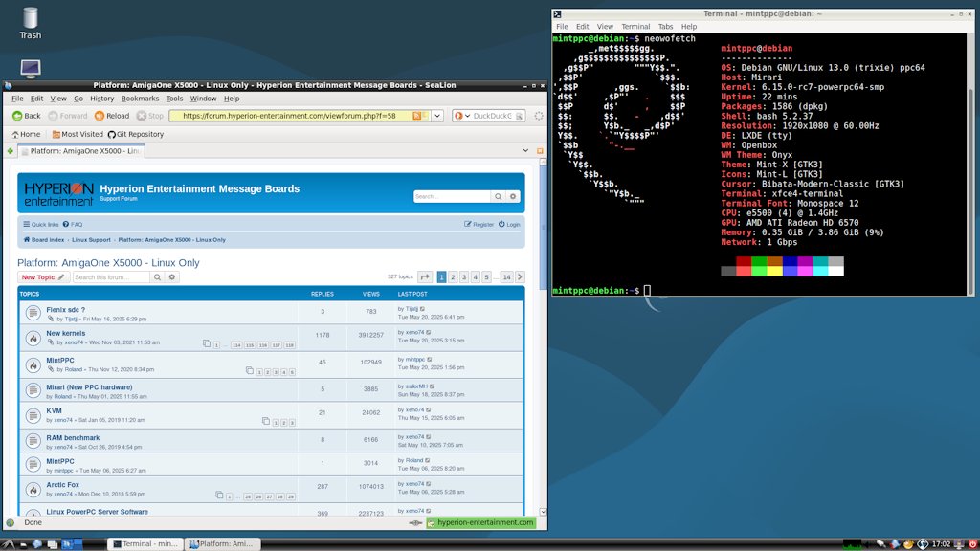Open the History menu in SeaLion
Viewport: 980px width, 551px height.
(x=101, y=99)
